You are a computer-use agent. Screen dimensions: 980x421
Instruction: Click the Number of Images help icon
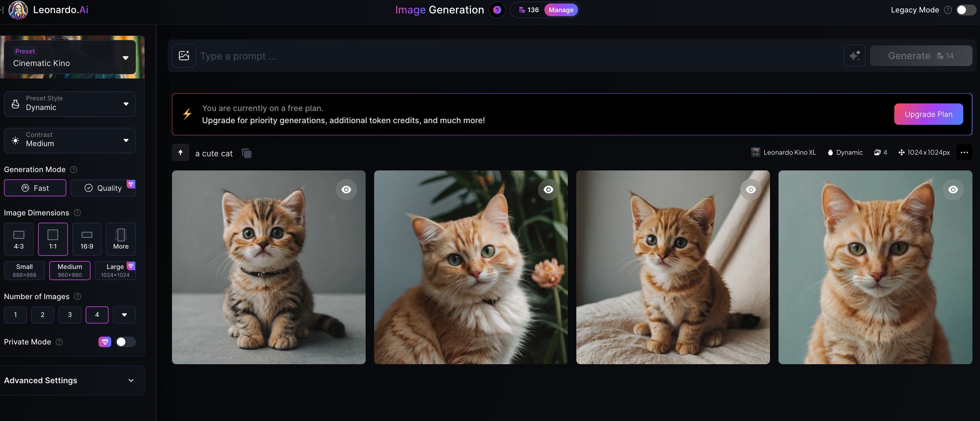pos(77,296)
